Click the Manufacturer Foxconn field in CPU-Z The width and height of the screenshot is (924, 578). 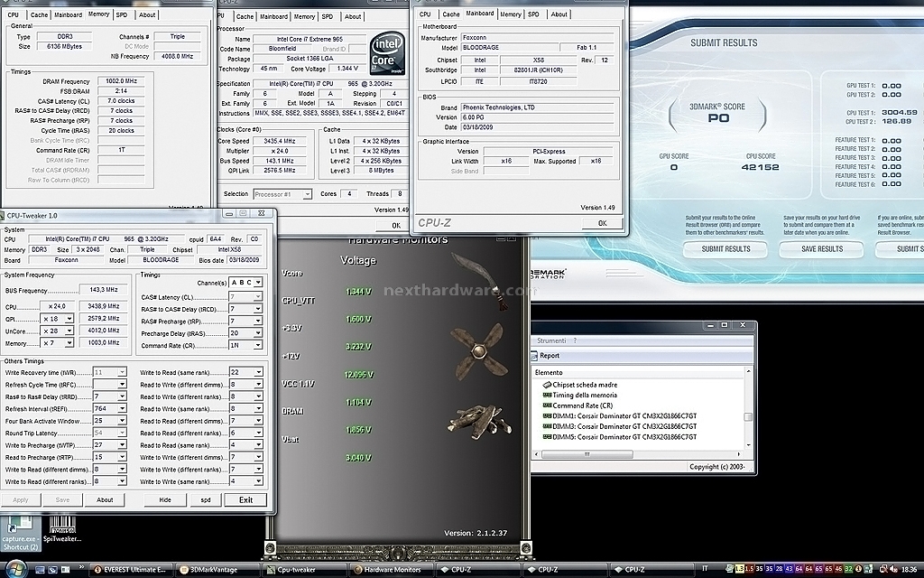[537, 37]
